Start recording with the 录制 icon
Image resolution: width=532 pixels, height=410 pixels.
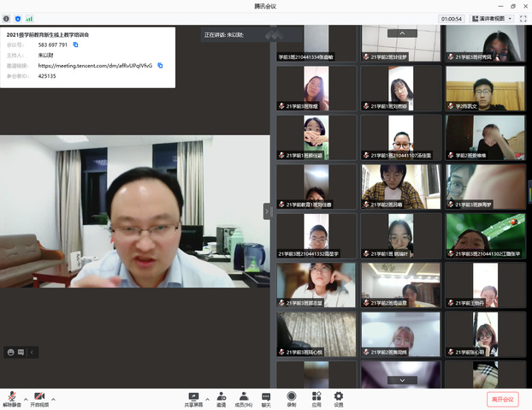pyautogui.click(x=292, y=396)
